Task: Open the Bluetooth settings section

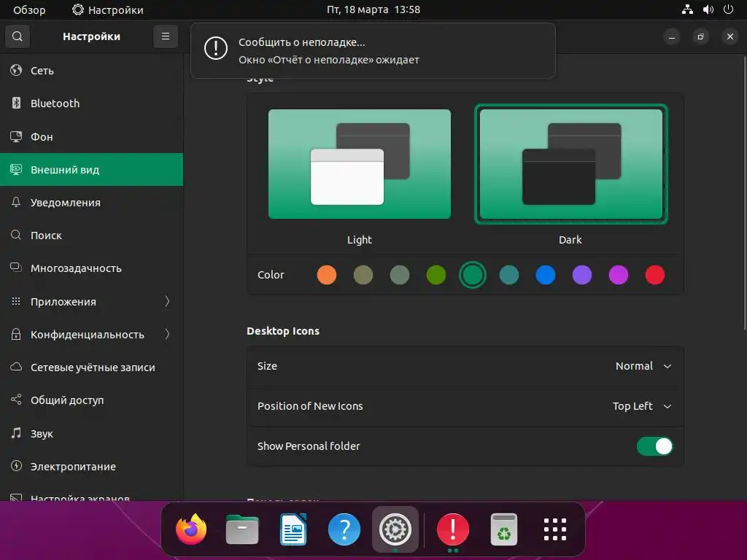Action: pyautogui.click(x=91, y=103)
